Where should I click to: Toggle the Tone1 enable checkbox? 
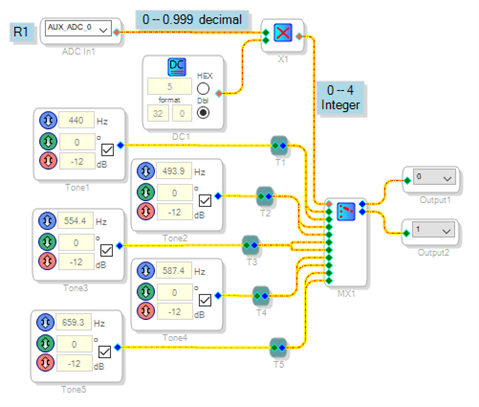tap(107, 150)
